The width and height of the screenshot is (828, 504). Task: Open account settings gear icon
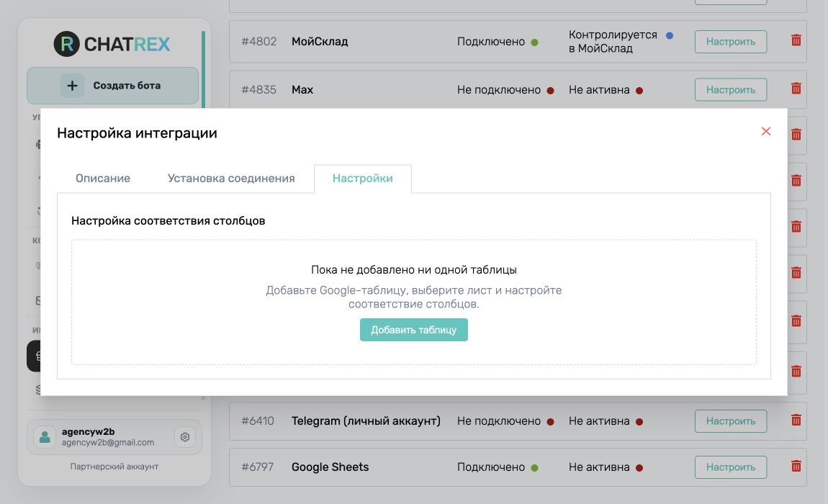tap(185, 437)
